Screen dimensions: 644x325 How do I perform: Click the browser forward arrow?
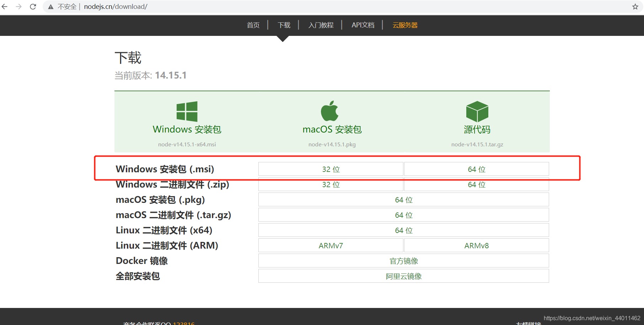click(x=19, y=7)
